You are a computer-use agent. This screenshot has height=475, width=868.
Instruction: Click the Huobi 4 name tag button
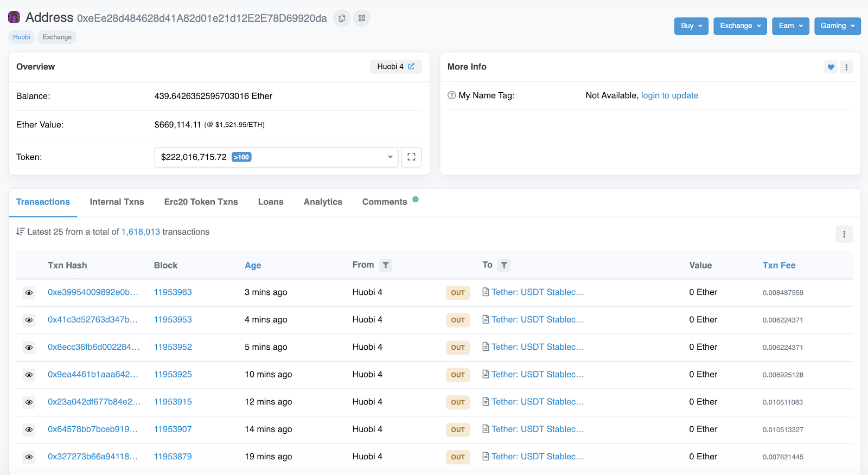click(x=395, y=66)
